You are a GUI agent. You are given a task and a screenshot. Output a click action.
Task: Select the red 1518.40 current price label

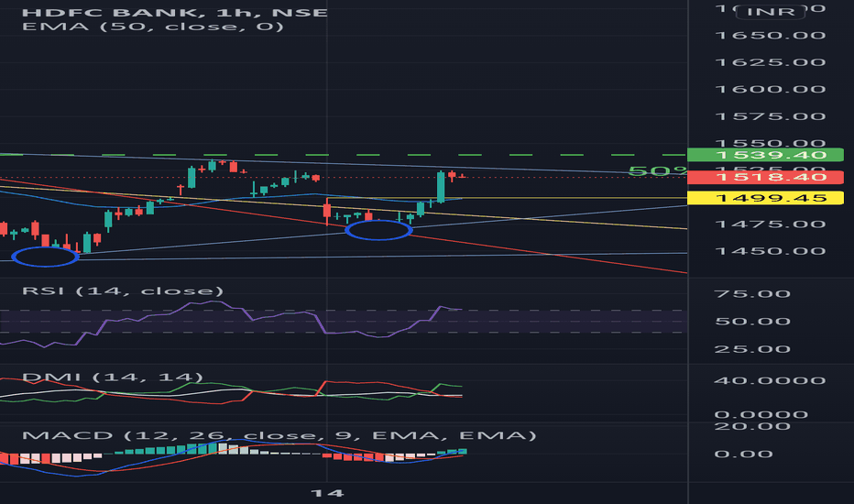point(765,177)
